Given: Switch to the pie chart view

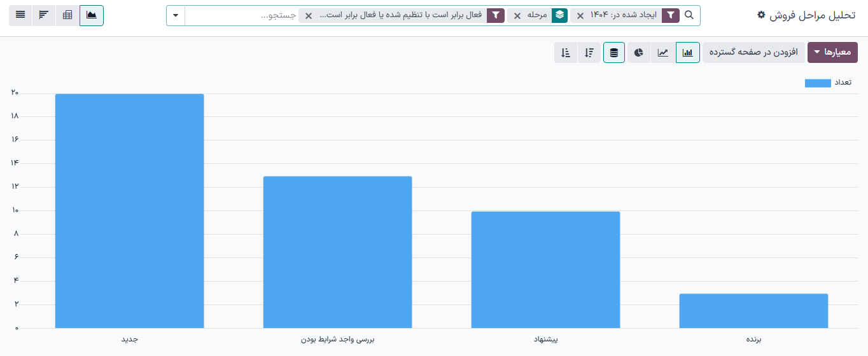Looking at the screenshot, I should (x=638, y=53).
